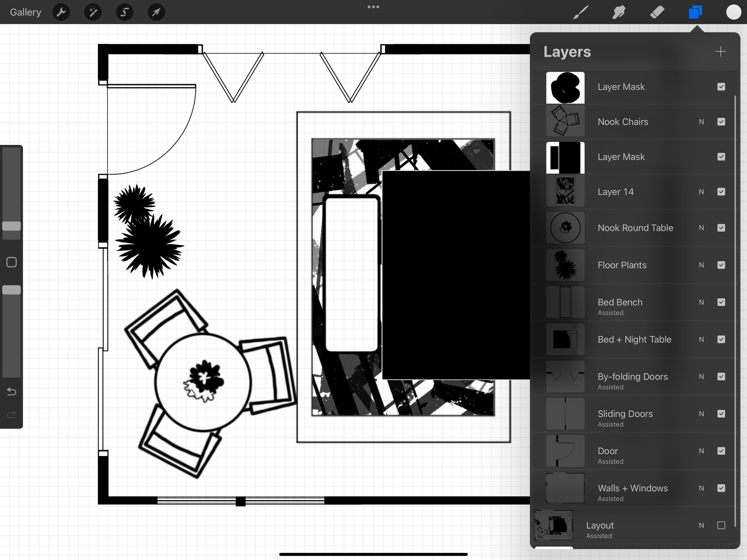Undo the last action
Viewport: 747px width, 560px height.
[11, 392]
